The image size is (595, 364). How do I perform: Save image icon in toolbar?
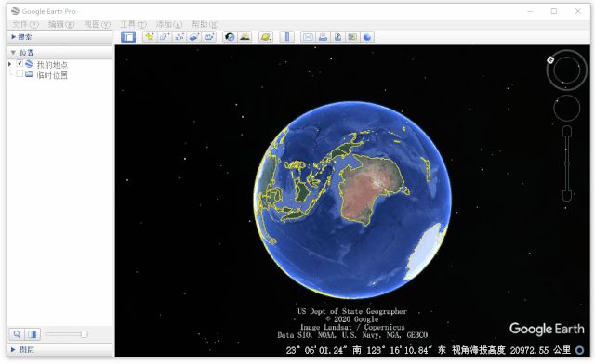click(337, 37)
